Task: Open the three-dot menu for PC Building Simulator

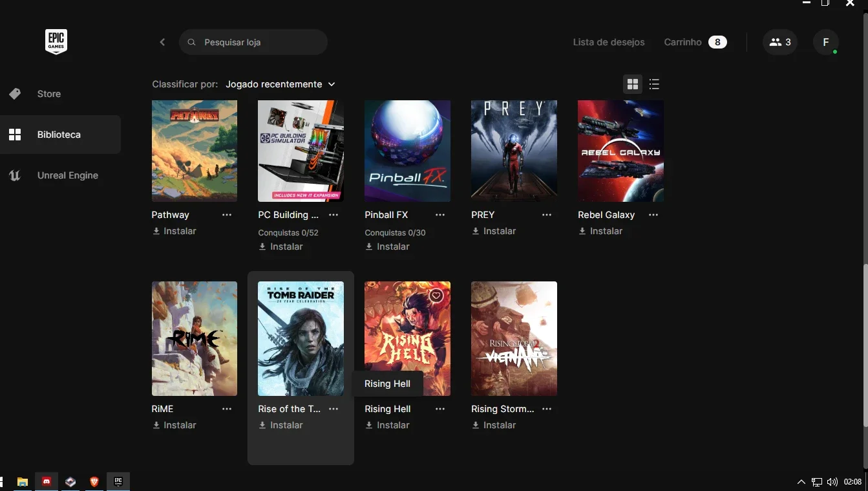Action: (x=333, y=215)
